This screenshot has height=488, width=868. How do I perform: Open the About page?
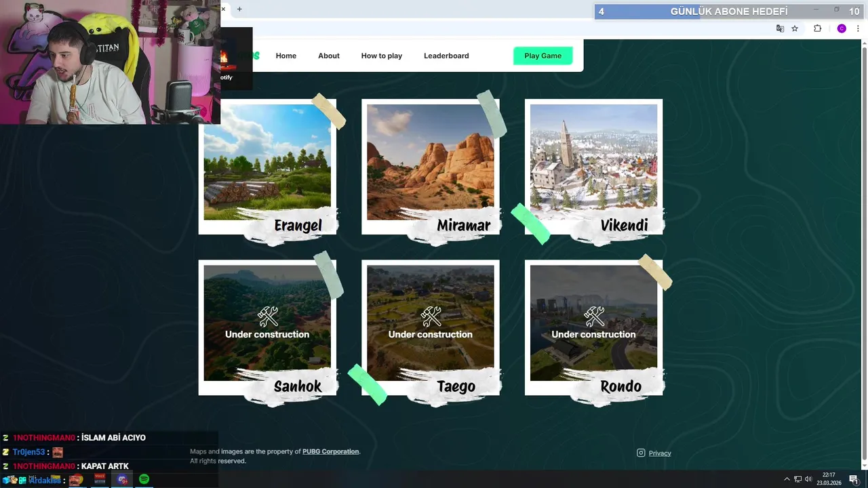tap(329, 56)
